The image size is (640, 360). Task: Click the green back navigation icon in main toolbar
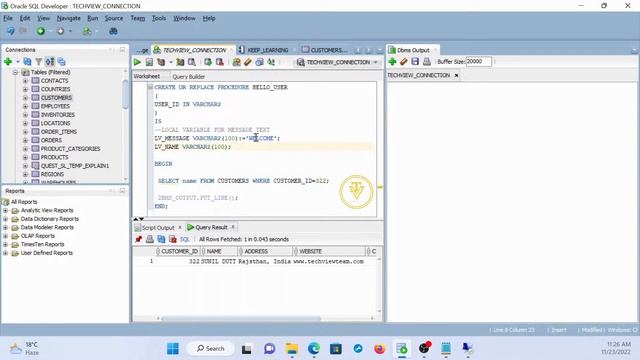coord(40,31)
